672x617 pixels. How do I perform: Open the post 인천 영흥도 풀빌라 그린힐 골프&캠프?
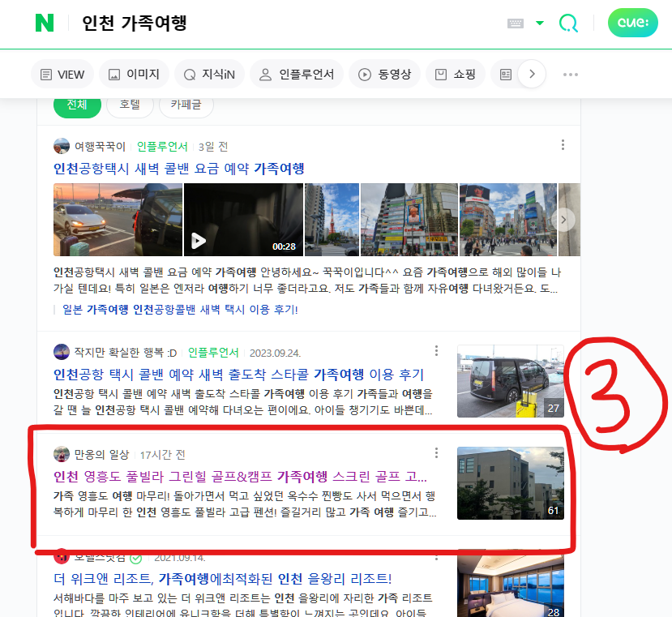(240, 477)
